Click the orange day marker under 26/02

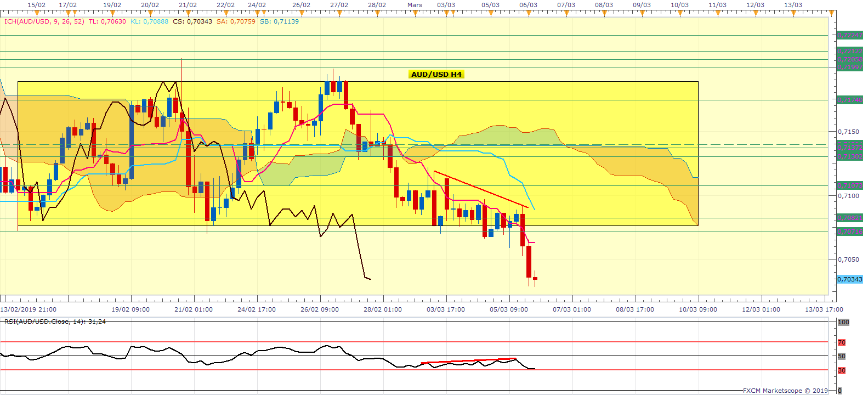pos(302,14)
